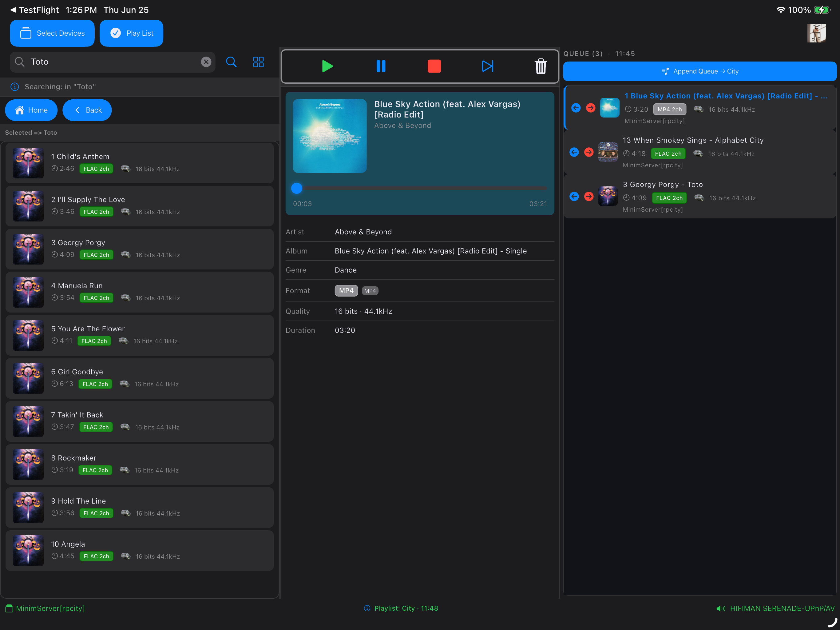Screen dimensions: 840x630
Task: Click the QUEUE (3) header label
Action: 583,54
